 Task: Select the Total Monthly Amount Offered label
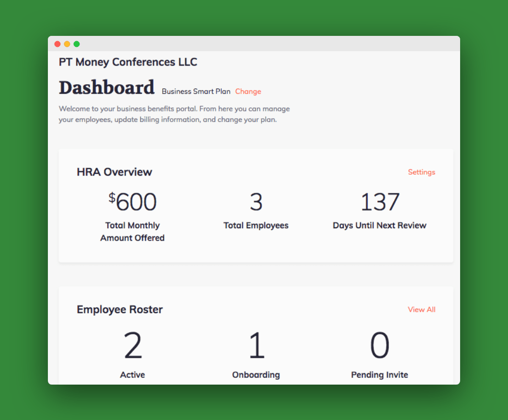[x=133, y=232]
